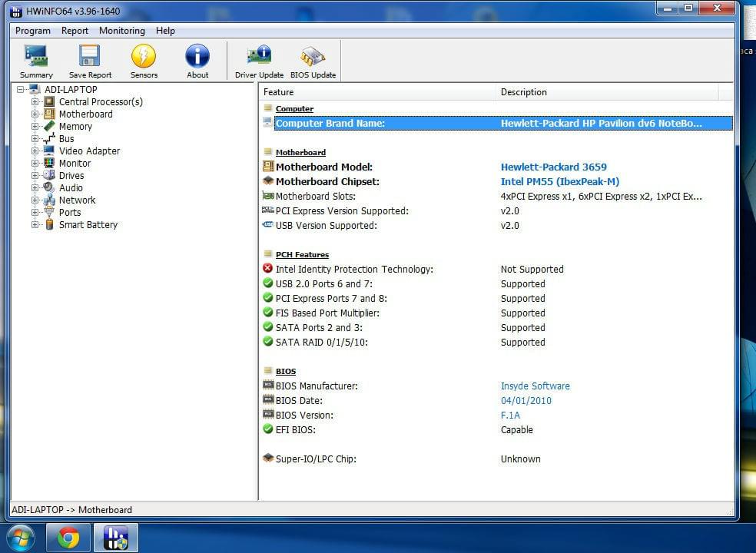The width and height of the screenshot is (756, 553).
Task: Open the Sensors lightning icon
Action: point(144,61)
